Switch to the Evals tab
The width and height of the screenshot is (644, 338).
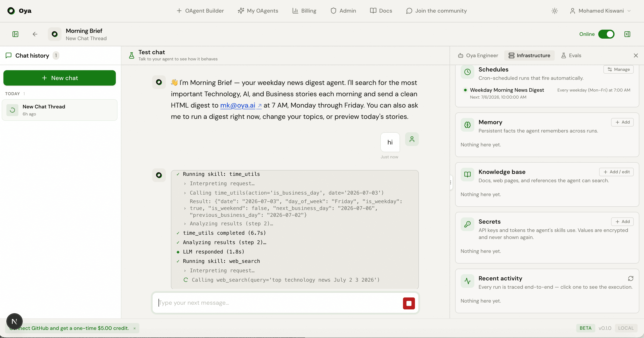pos(571,55)
